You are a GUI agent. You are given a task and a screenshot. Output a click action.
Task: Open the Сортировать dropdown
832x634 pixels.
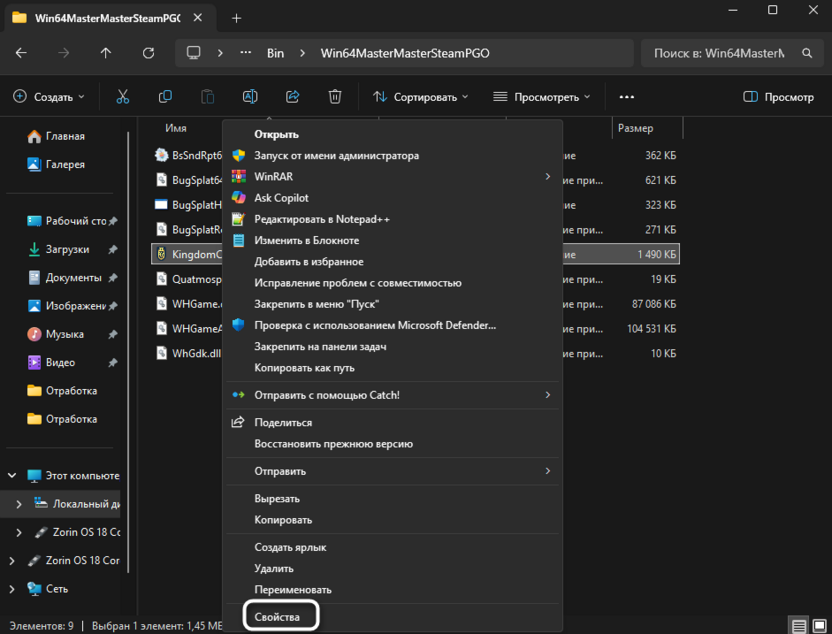point(421,97)
